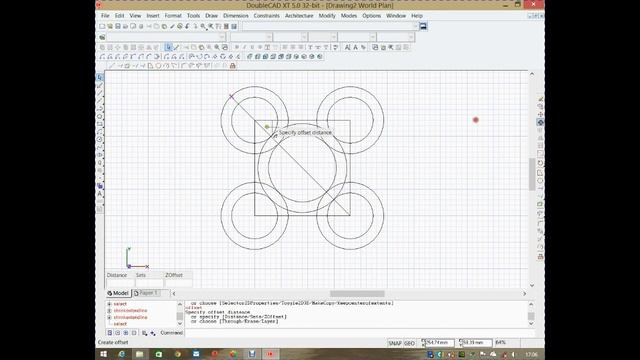Screen dimensions: 640x360
Task: Click the ZOffset input field
Action: pos(178,283)
